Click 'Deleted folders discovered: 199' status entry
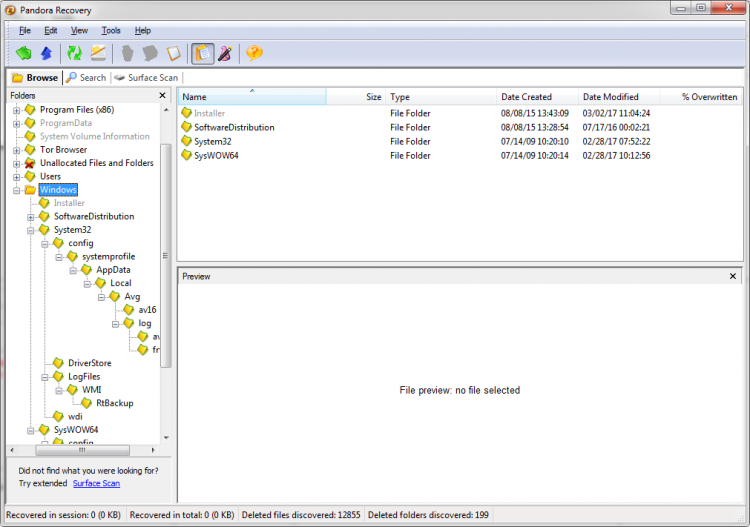Viewport: 750px width, 527px height. (x=428, y=515)
